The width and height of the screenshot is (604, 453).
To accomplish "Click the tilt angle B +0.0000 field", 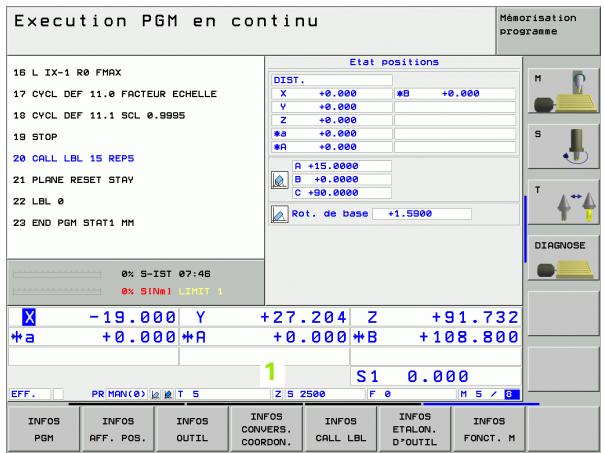I will pyautogui.click(x=342, y=180).
